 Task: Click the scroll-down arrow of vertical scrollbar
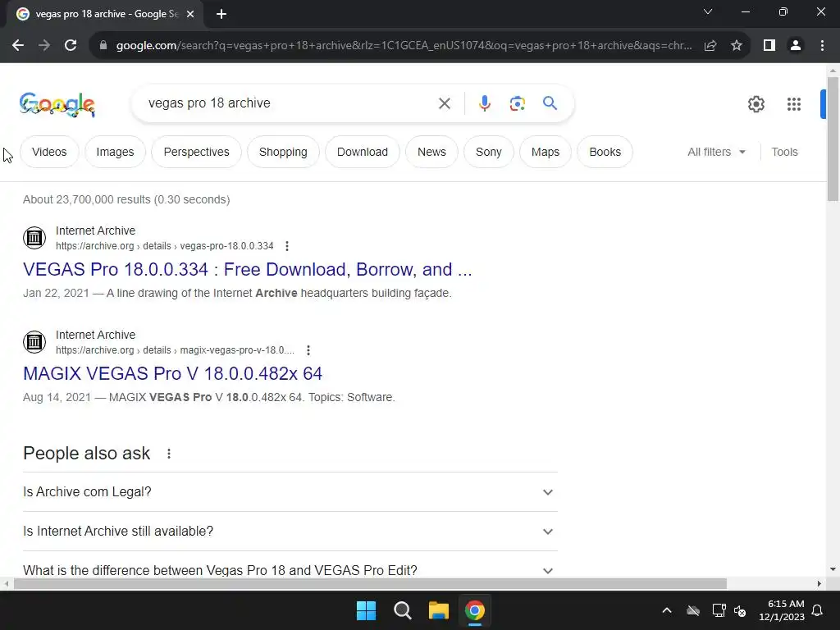pos(833,569)
